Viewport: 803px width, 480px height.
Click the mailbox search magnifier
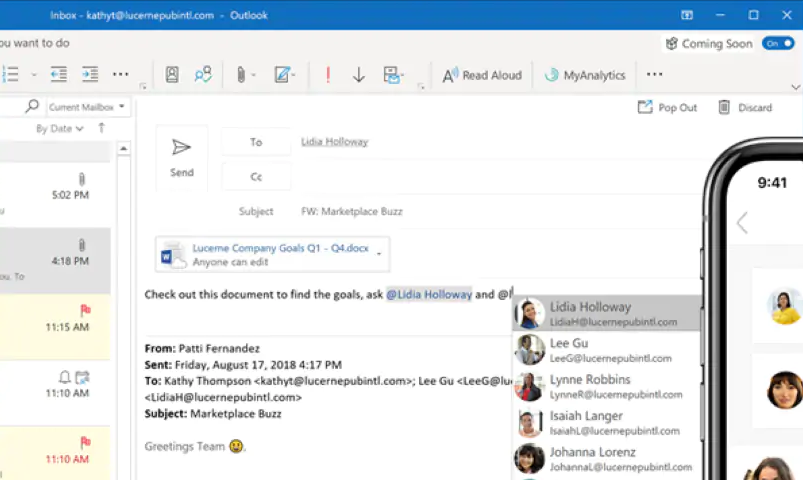click(x=32, y=107)
